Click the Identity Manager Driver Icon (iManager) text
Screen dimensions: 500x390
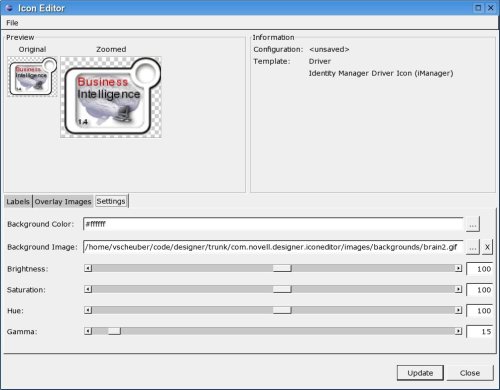pyautogui.click(x=381, y=73)
